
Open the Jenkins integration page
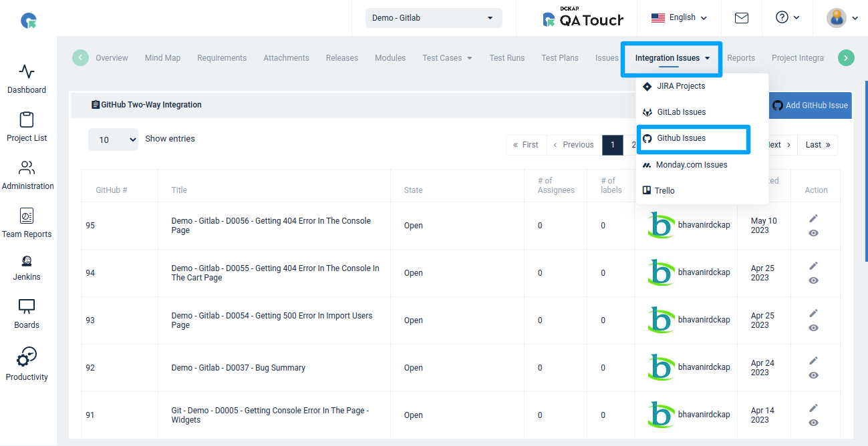(x=26, y=269)
